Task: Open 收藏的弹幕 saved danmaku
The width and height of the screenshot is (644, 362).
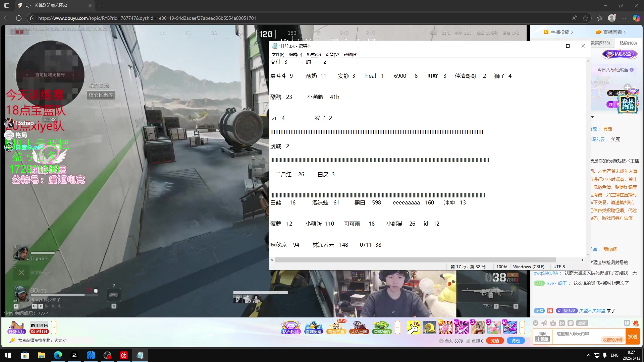Action: [613, 340]
